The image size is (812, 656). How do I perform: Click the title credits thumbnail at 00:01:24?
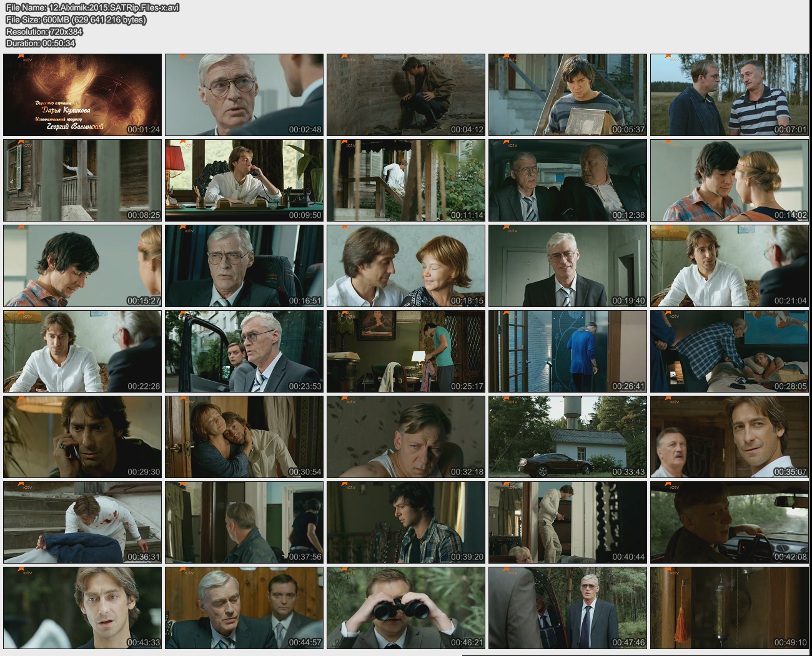point(82,95)
